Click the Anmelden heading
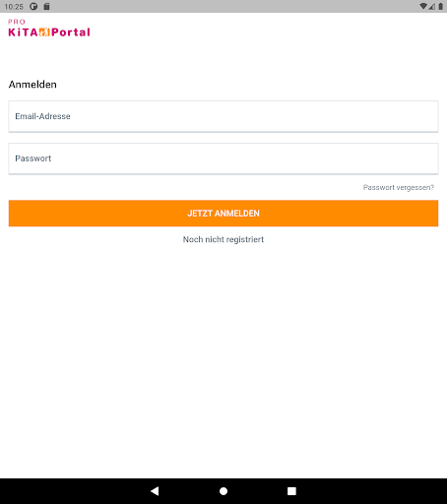This screenshot has width=447, height=504. [32, 85]
